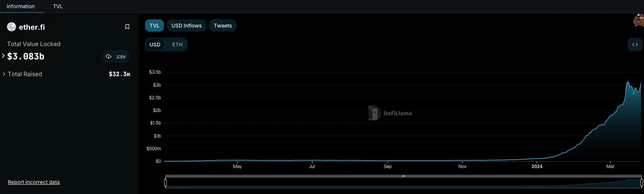The height and width of the screenshot is (194, 644).
Task: Click the Total Value Locked heading
Action: [x=34, y=44]
